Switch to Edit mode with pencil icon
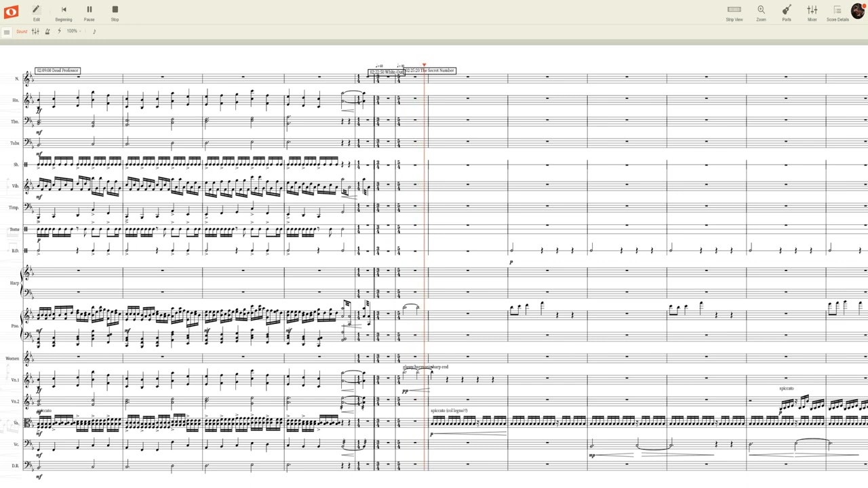 [x=37, y=12]
